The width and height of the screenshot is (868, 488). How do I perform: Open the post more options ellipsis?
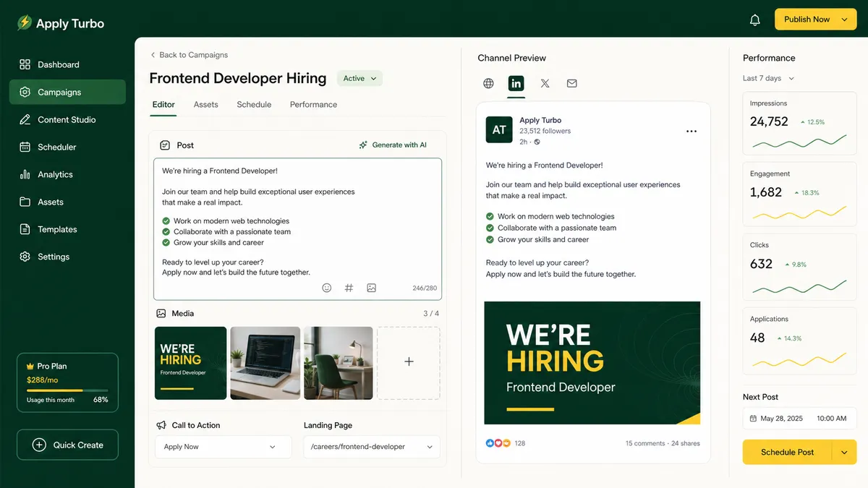(692, 132)
